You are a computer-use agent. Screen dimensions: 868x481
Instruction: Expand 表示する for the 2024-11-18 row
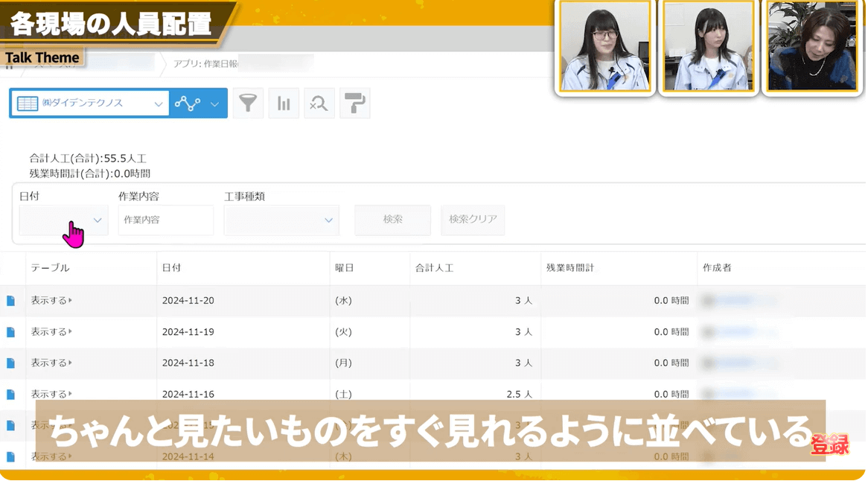click(x=51, y=363)
